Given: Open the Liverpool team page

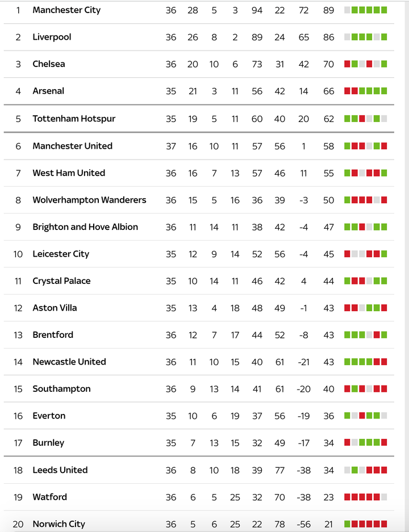Looking at the screenshot, I should click(x=52, y=37).
